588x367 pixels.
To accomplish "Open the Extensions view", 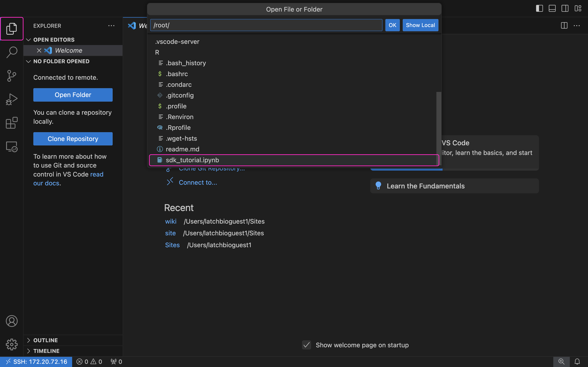I will (12, 123).
